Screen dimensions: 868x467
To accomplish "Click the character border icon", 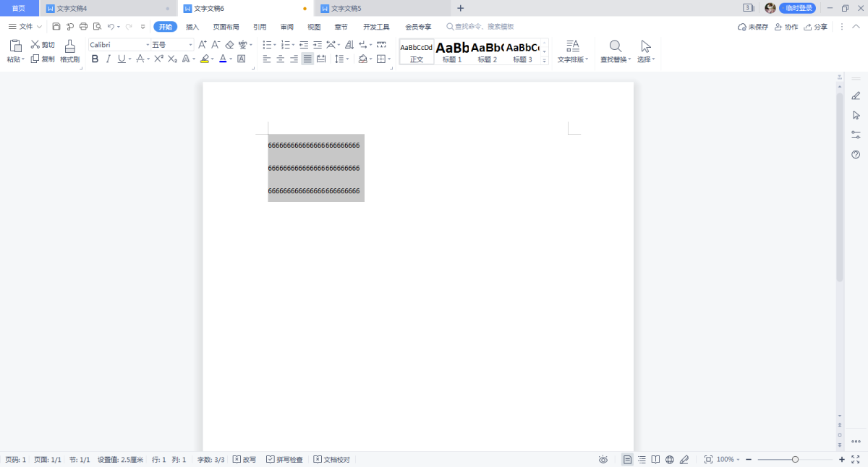I will pos(242,59).
